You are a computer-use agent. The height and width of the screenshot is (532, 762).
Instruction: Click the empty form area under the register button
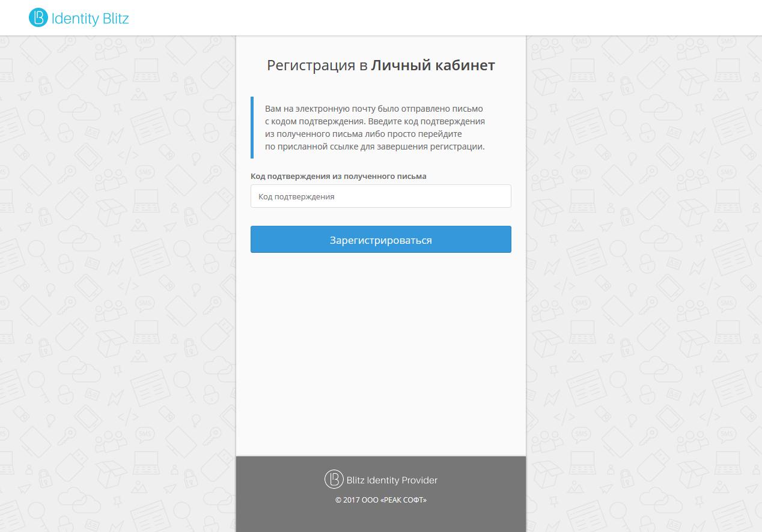pos(381,354)
